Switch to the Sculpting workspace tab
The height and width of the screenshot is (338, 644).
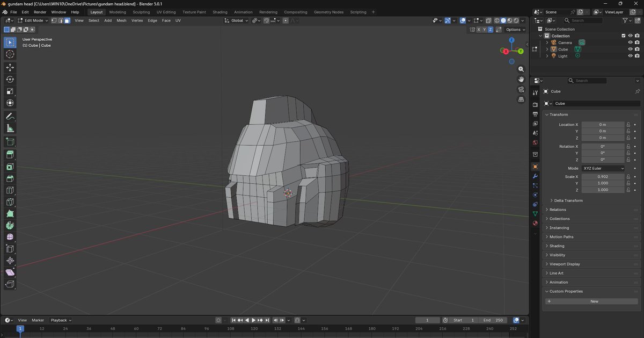(x=141, y=12)
